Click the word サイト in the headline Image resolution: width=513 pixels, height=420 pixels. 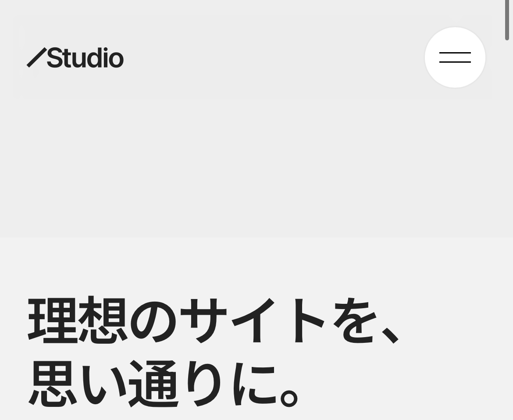[x=253, y=320]
